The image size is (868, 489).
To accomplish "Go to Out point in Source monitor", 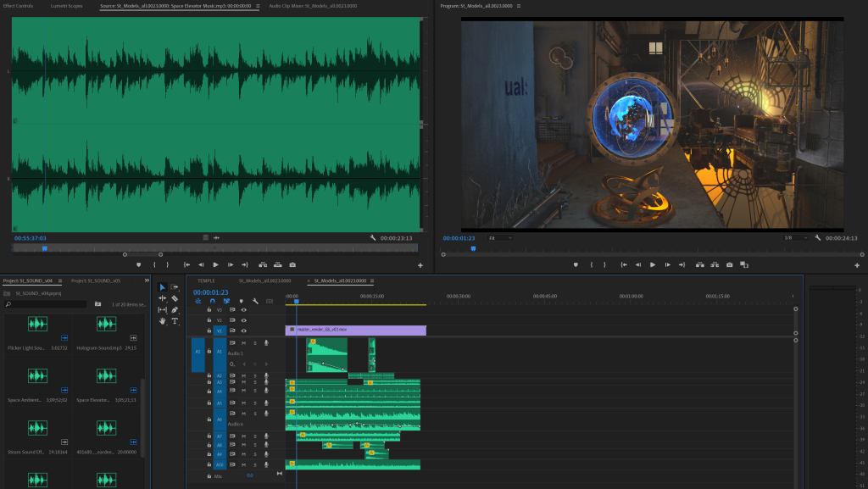I will point(245,265).
